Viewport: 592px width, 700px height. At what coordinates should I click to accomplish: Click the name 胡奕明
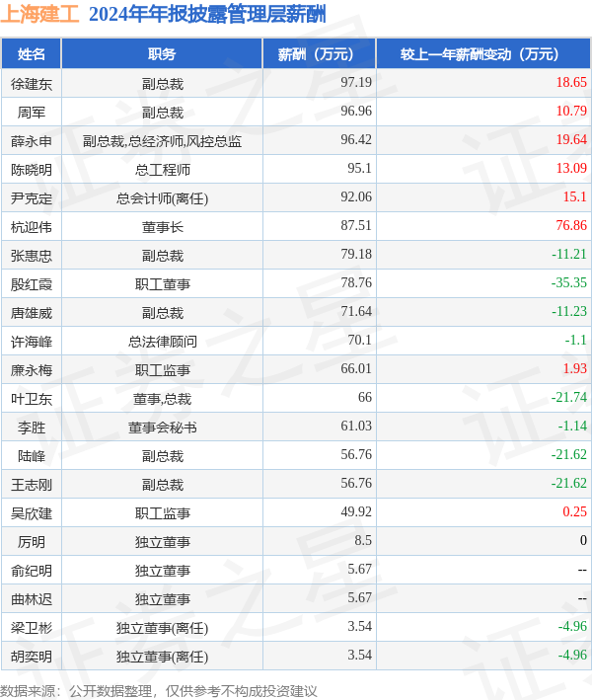click(x=32, y=657)
